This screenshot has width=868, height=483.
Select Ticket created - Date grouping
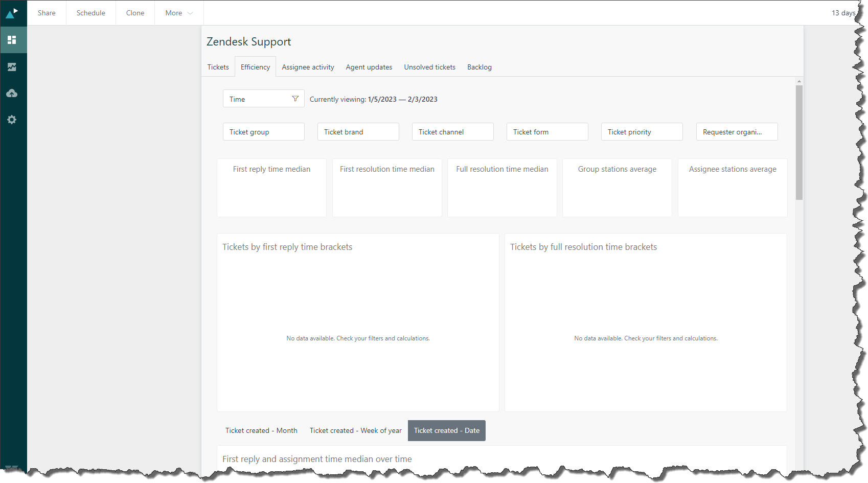446,430
